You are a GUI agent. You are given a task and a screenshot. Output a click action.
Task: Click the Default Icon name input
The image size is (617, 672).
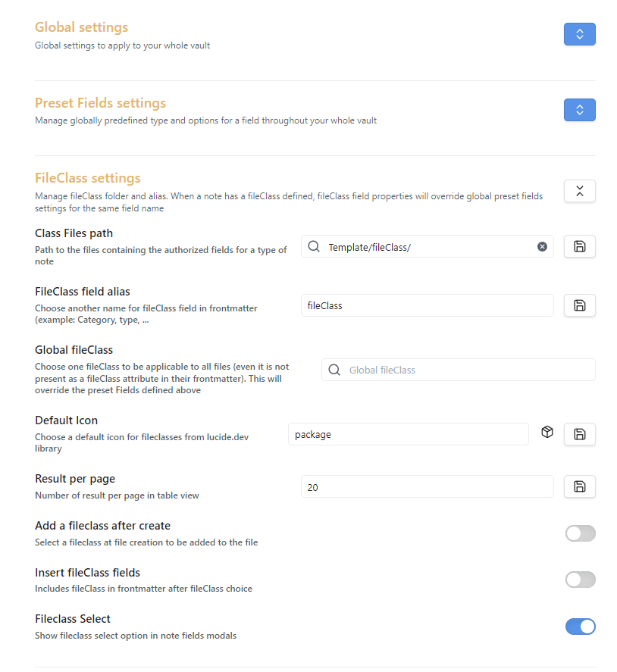click(x=408, y=434)
